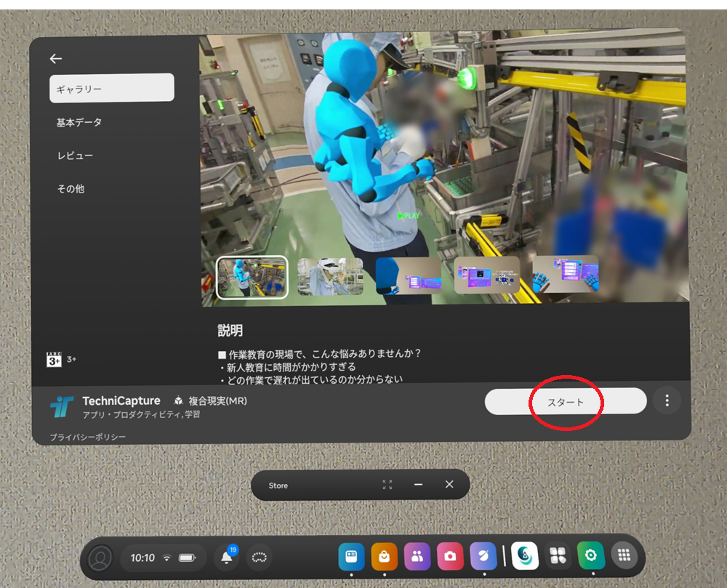Open the People app in dock
727x588 pixels.
tap(417, 557)
